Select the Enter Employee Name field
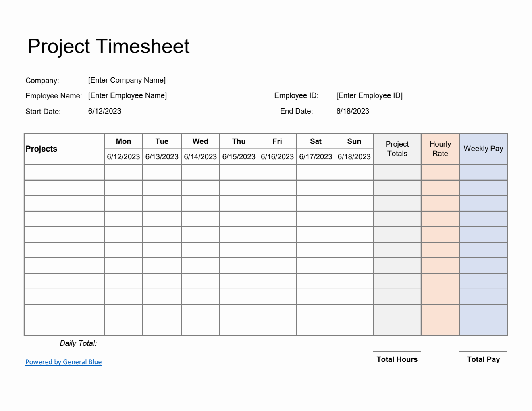Screen dimensions: 532x411 127,95
